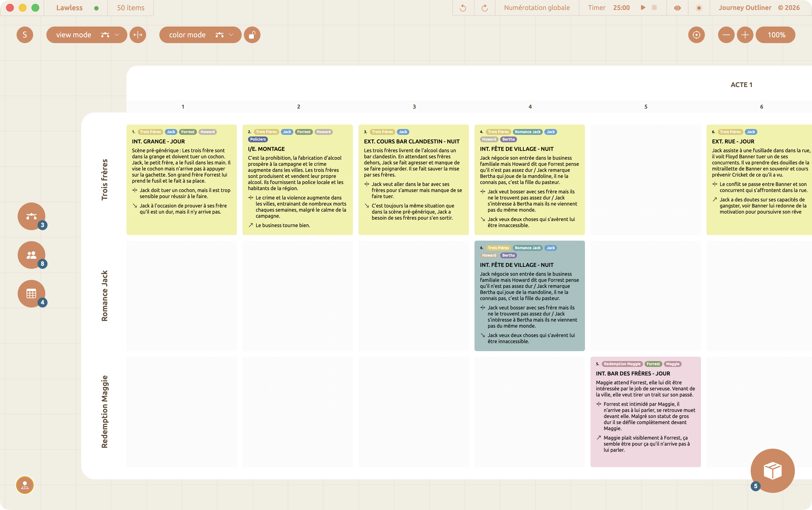Open the view mode dropdown
Screen dimensions: 812x510
point(87,35)
